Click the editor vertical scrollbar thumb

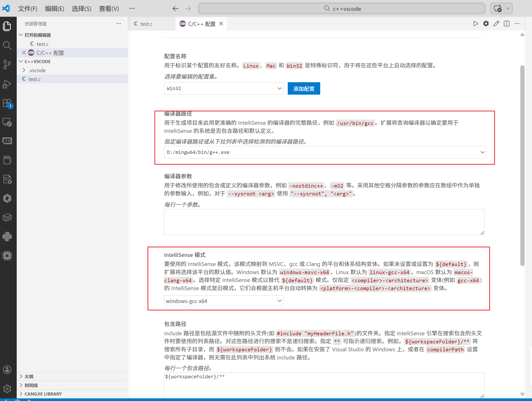522,165
